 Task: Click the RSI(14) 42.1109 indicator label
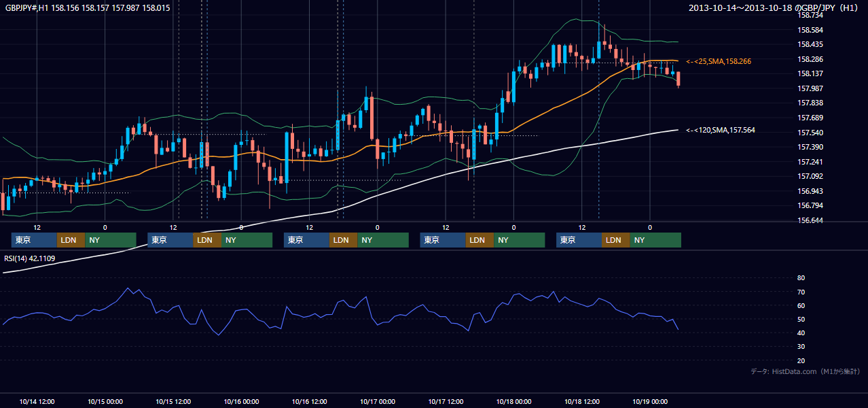point(30,258)
